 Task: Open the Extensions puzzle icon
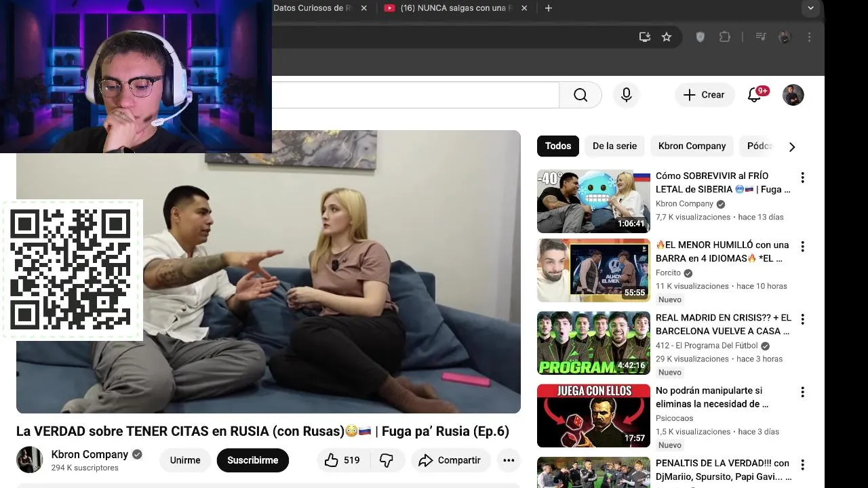pyautogui.click(x=725, y=37)
